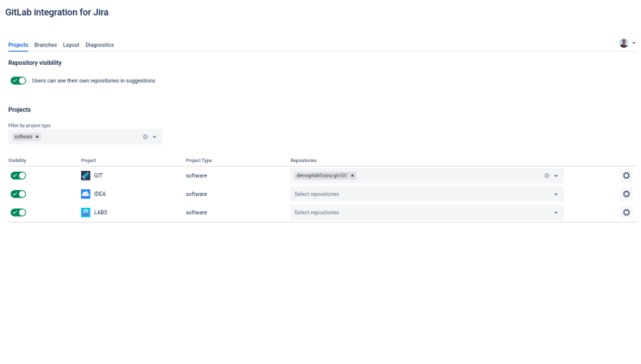Remove demogitlabforjira/git/GIT repository tag

pos(352,175)
